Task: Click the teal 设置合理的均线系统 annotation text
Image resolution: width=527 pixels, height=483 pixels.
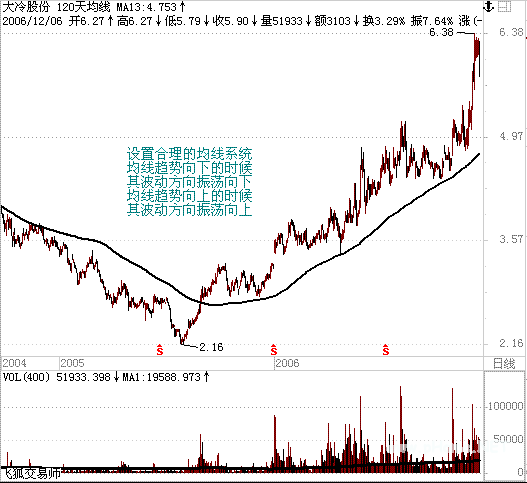Action: pos(190,154)
